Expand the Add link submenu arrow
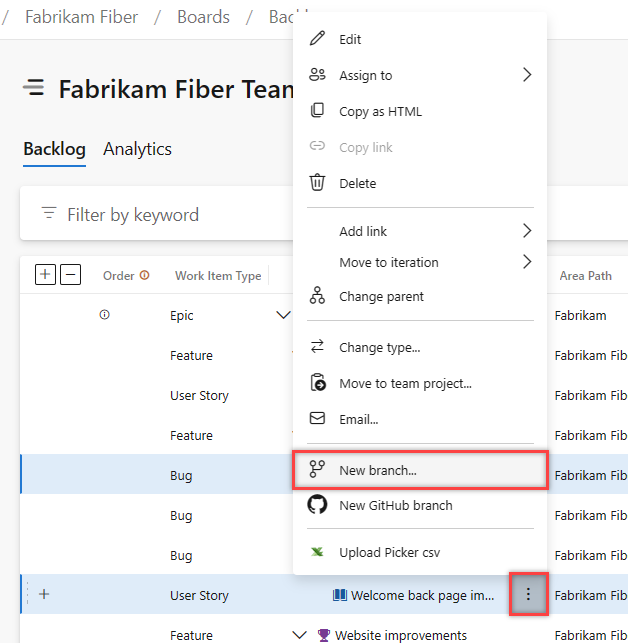Image resolution: width=628 pixels, height=643 pixels. [x=527, y=230]
